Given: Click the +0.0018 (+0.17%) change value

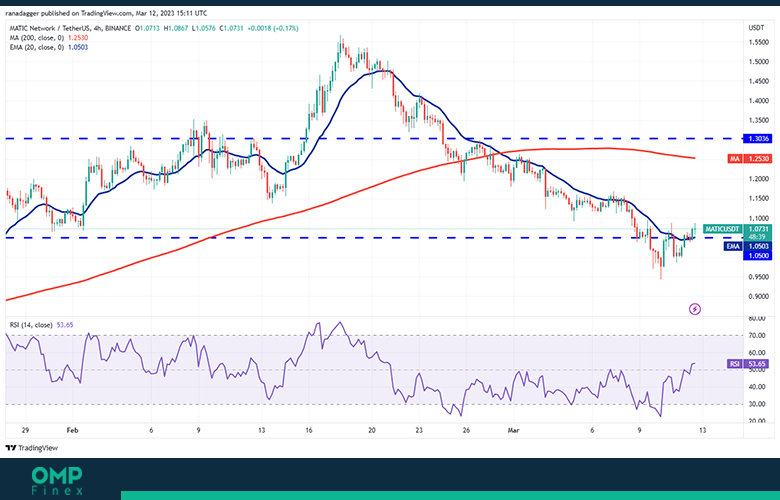Looking at the screenshot, I should tap(273, 28).
